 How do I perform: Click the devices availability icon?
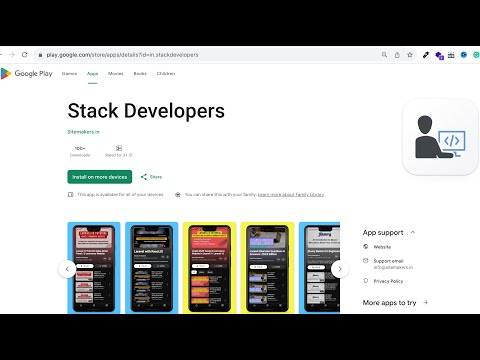[70, 194]
